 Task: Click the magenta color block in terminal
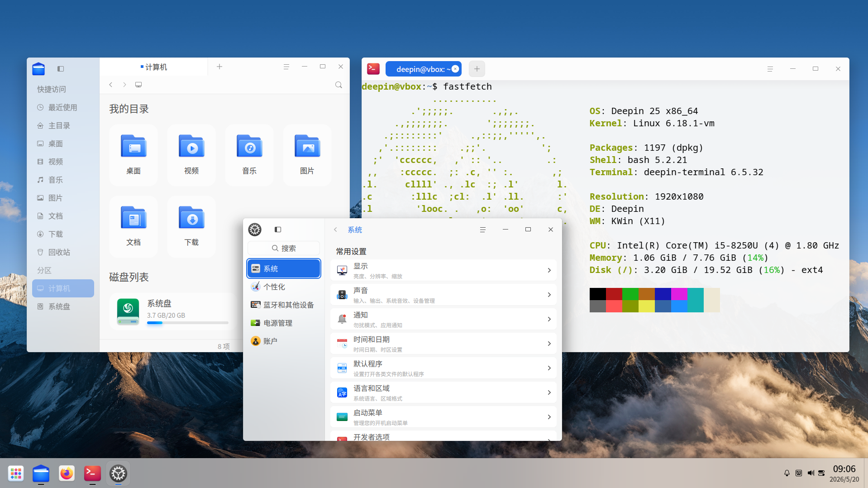click(679, 294)
